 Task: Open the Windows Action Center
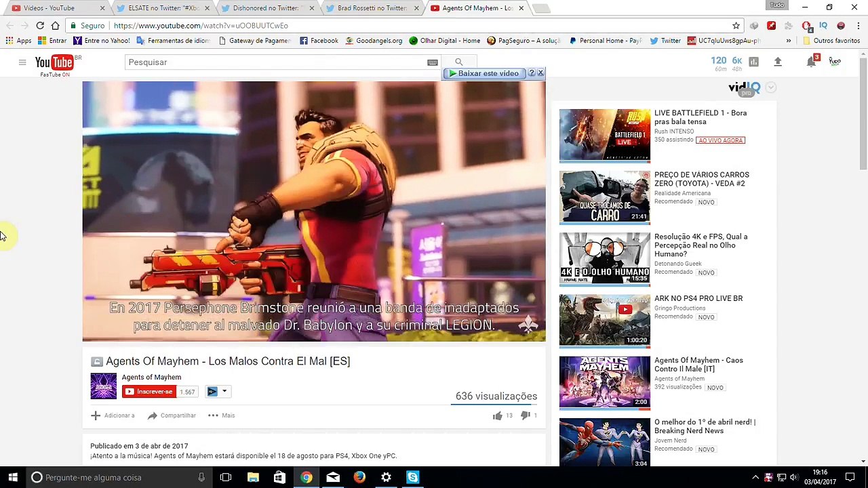click(x=850, y=477)
